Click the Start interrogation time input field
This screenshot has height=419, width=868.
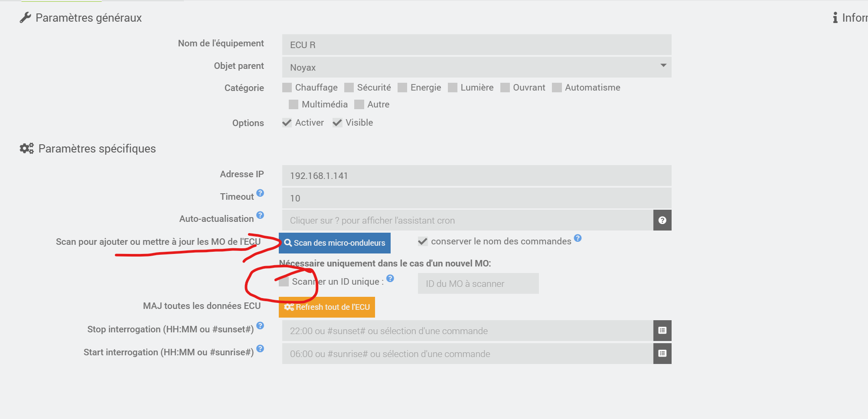[467, 354]
